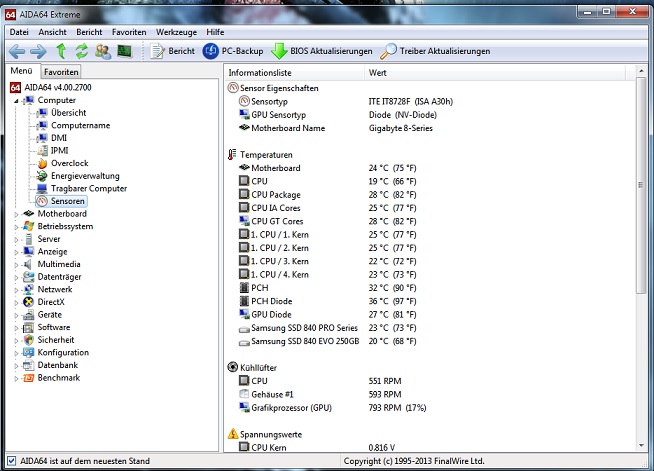Open the users icon in the toolbar

(105, 51)
